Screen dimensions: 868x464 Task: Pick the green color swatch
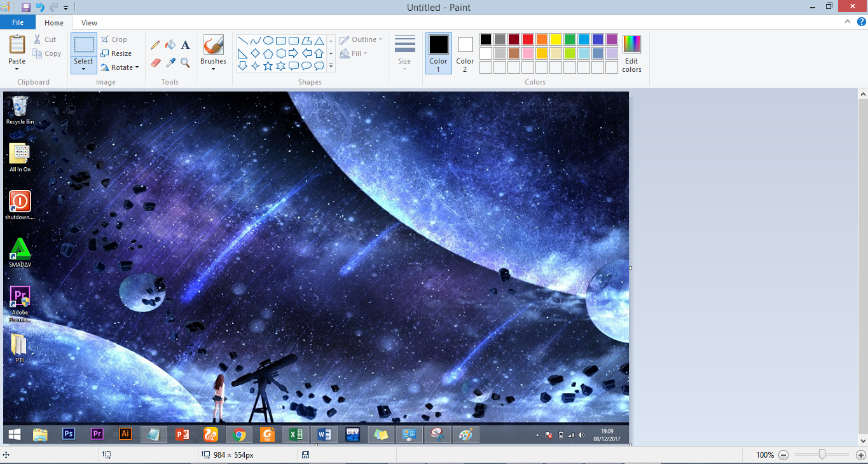(x=570, y=39)
